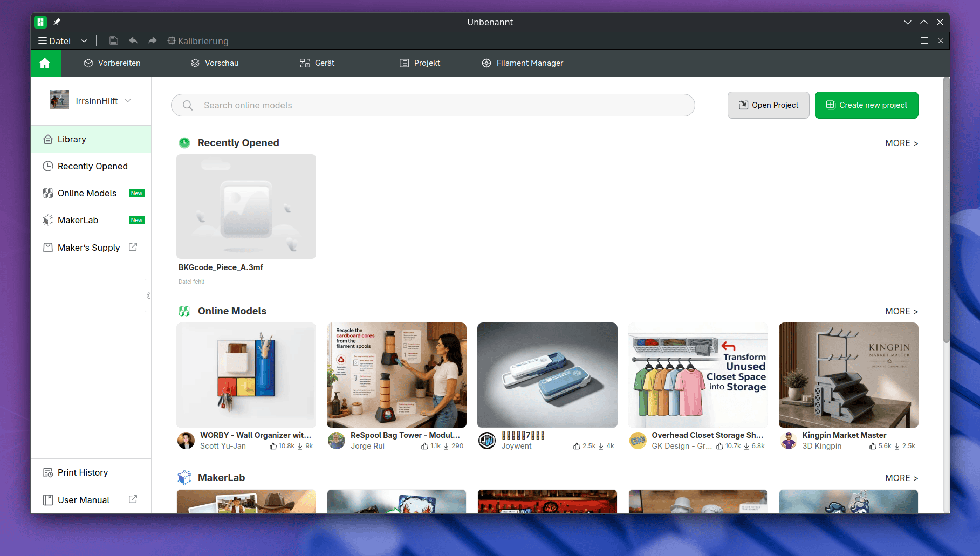Click the pin icon in title bar
This screenshot has width=980, height=556.
pyautogui.click(x=57, y=22)
